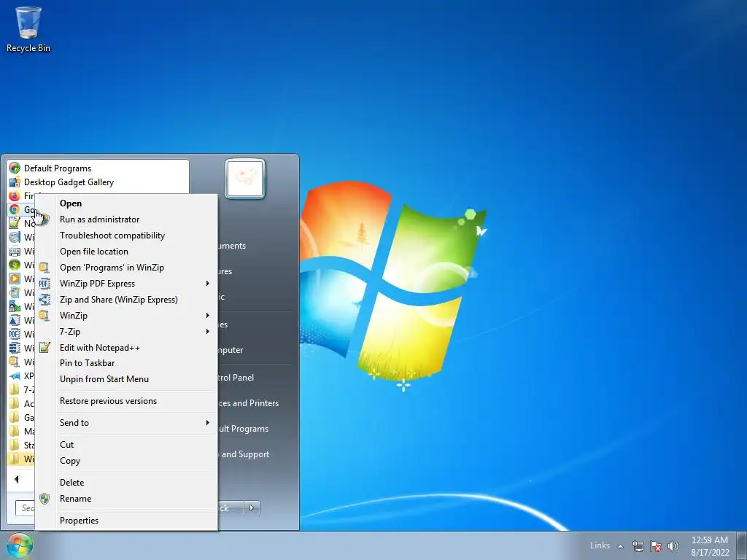Open Control Panel from Start menu
This screenshot has height=560, width=747.
coord(236,378)
